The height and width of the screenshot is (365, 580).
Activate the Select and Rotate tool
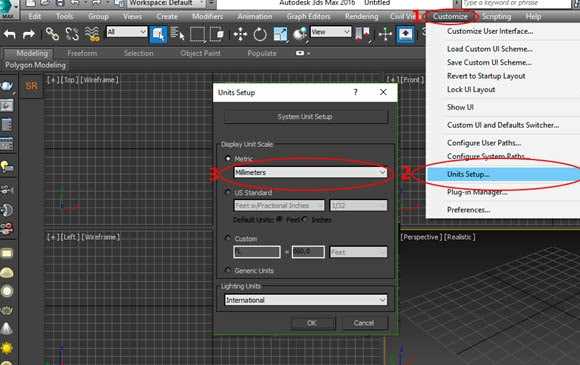[260, 34]
